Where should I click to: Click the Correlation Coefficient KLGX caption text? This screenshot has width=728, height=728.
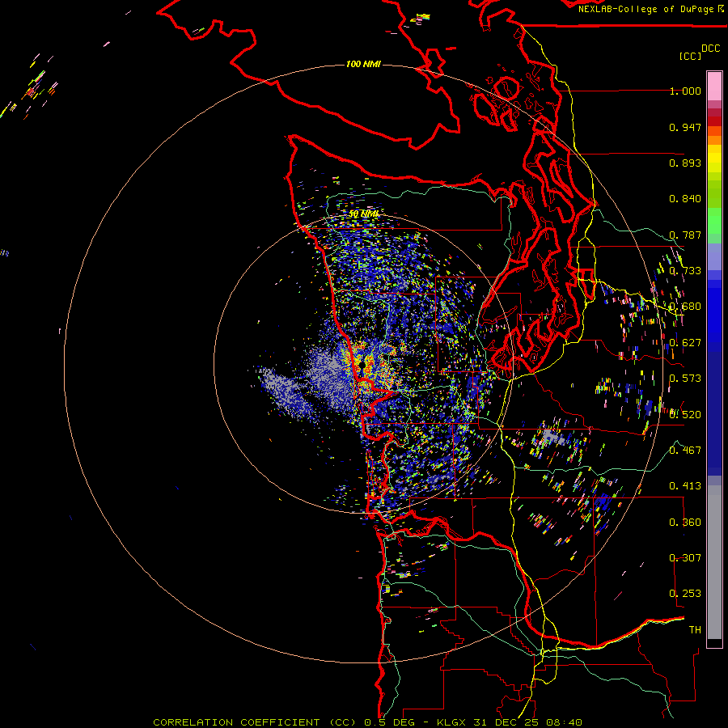(x=367, y=722)
